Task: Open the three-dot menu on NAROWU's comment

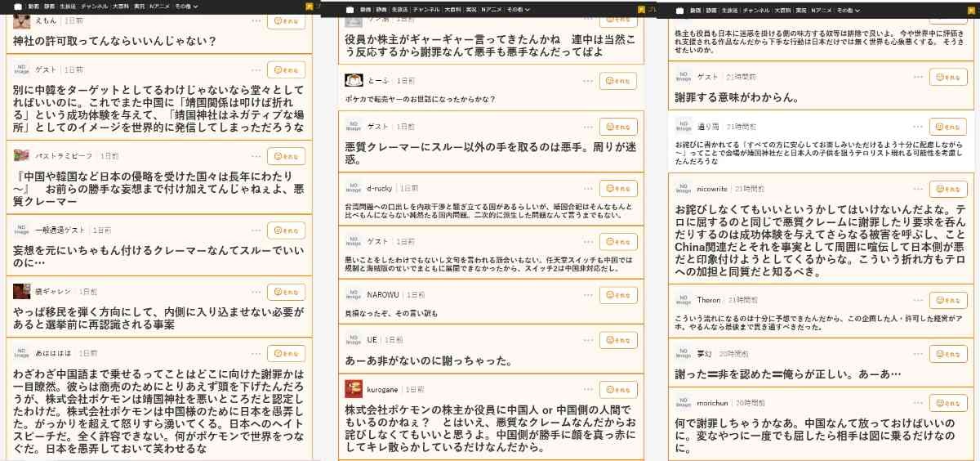Action: coord(589,294)
